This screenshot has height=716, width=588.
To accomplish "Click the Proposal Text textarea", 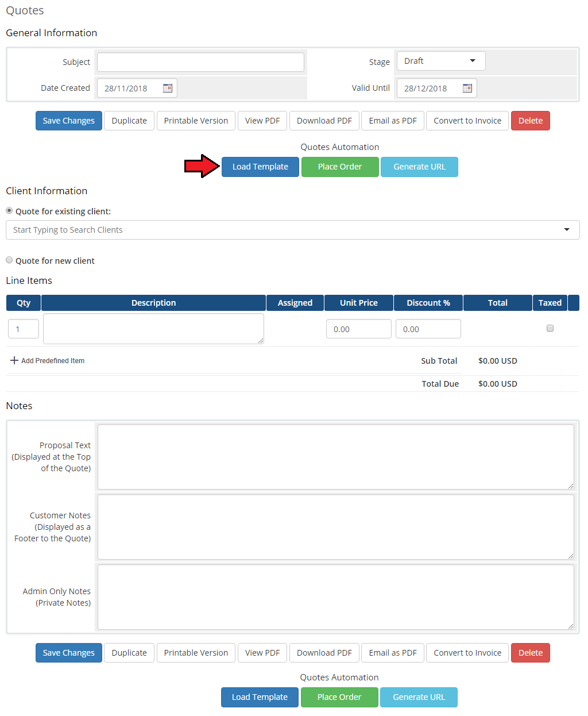I will 336,457.
